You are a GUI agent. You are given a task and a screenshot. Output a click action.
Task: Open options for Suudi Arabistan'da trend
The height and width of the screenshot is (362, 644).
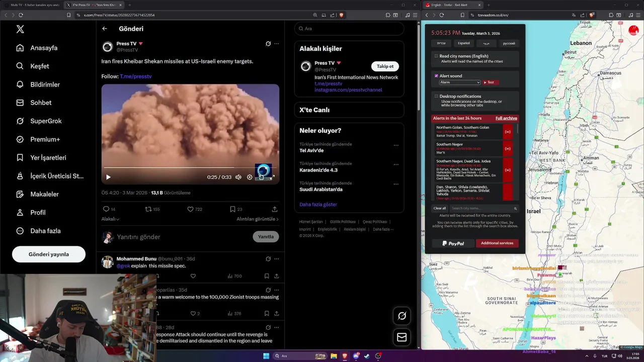[x=396, y=184]
